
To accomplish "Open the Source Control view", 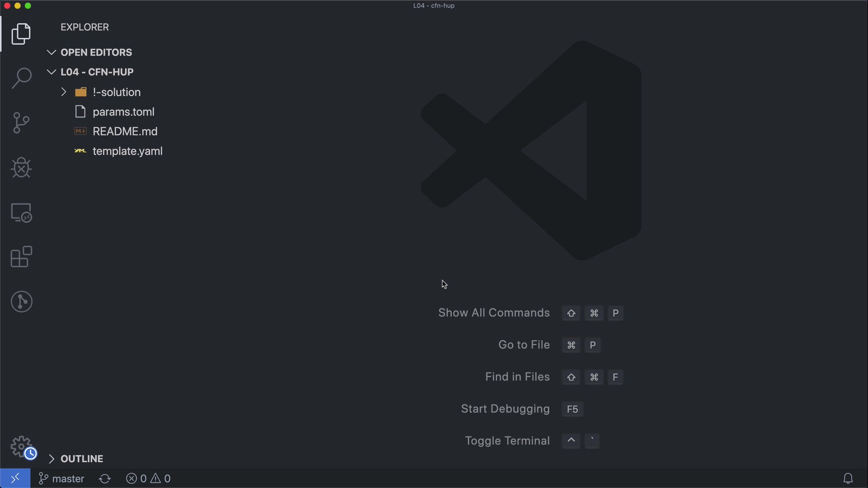I will click(21, 123).
